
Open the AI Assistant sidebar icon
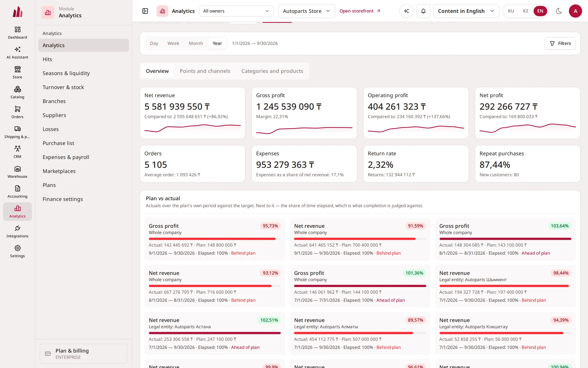pos(17,53)
